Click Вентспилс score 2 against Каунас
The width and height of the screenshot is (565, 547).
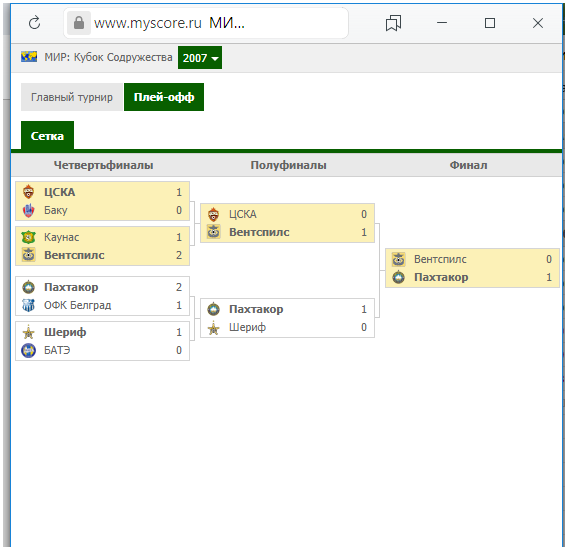pyautogui.click(x=179, y=255)
